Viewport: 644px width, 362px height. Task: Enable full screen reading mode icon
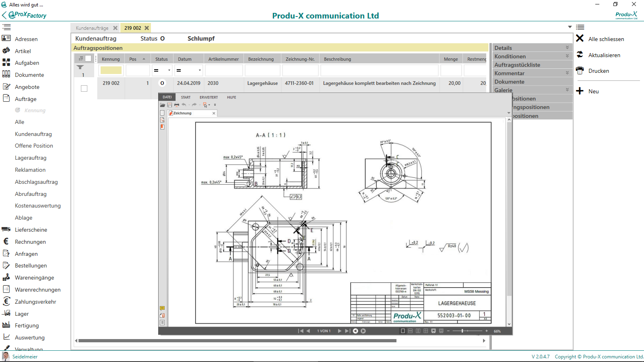point(433,331)
